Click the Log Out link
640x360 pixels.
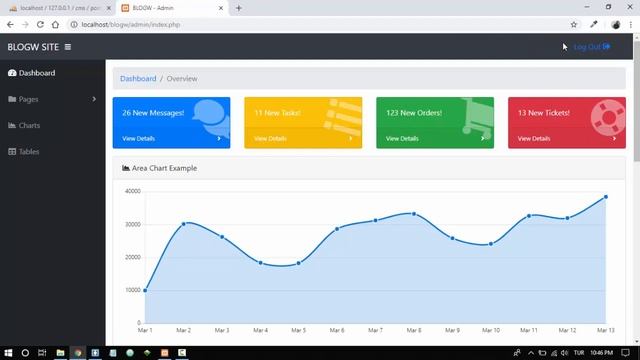coord(592,47)
